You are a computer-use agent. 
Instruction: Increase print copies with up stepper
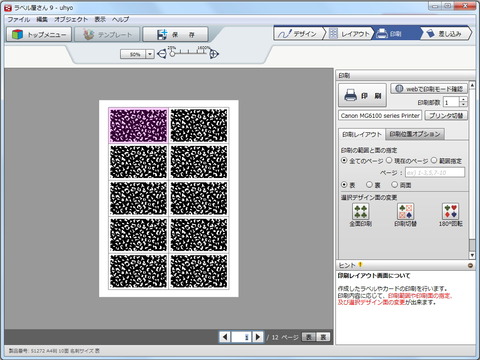click(464, 99)
